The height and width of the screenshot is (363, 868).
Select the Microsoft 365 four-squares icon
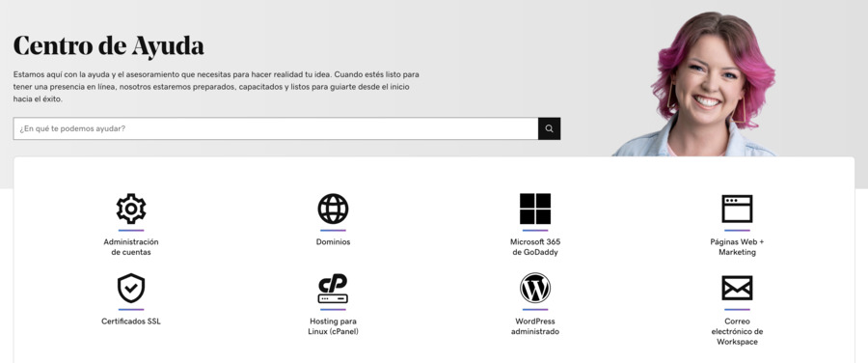535,209
